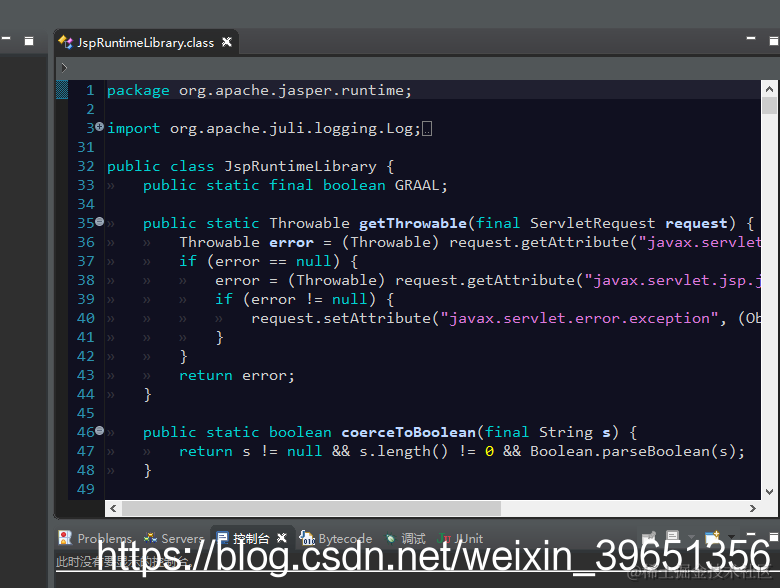The image size is (780, 588).
Task: Click line number 49 in the gutter
Action: tap(86, 489)
